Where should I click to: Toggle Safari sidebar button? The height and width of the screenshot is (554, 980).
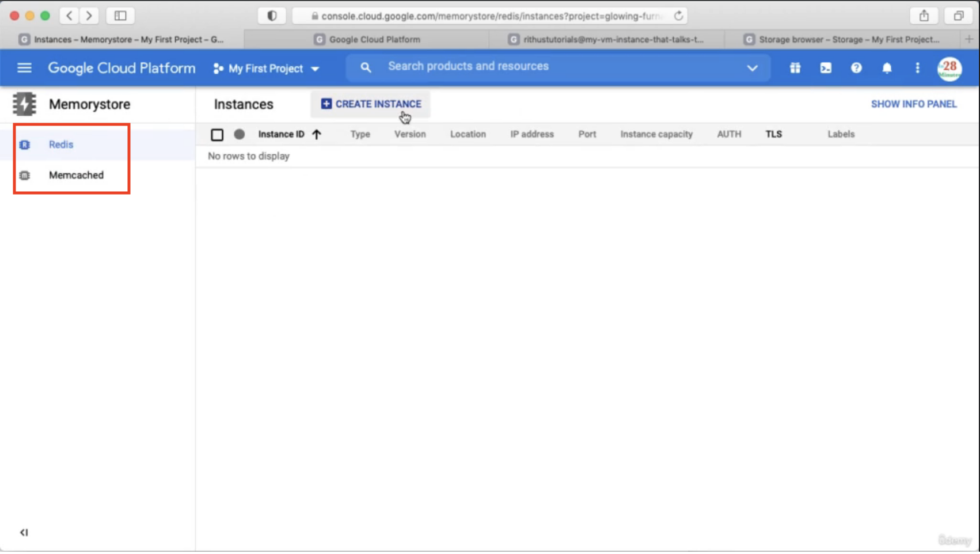click(120, 16)
